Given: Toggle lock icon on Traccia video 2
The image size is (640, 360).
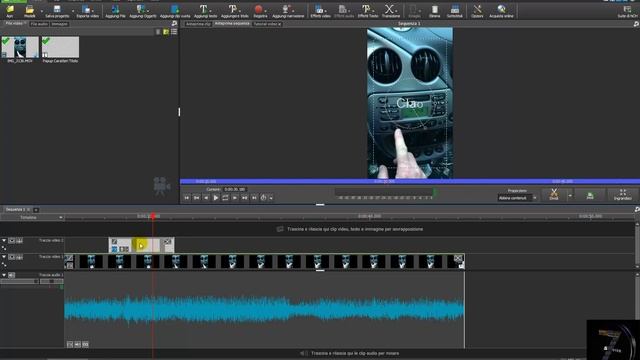Looking at the screenshot, I should point(19,241).
